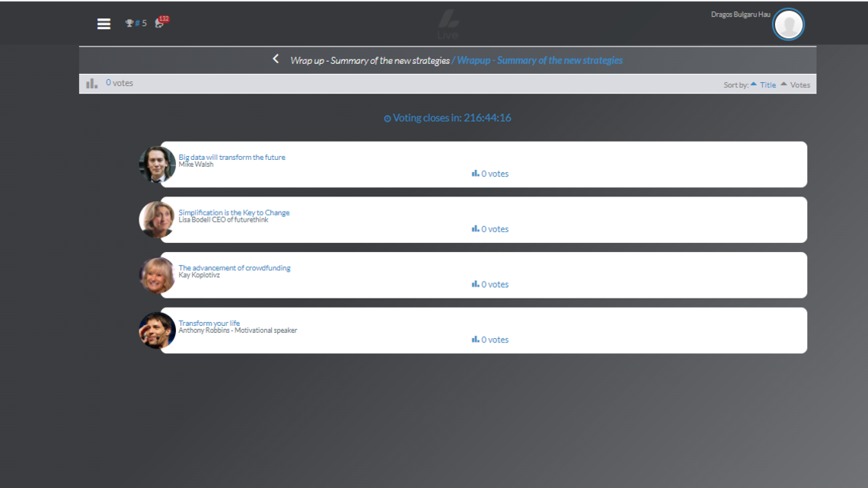
Task: Click the vote icon for Mike Walsh's talk
Action: click(475, 174)
